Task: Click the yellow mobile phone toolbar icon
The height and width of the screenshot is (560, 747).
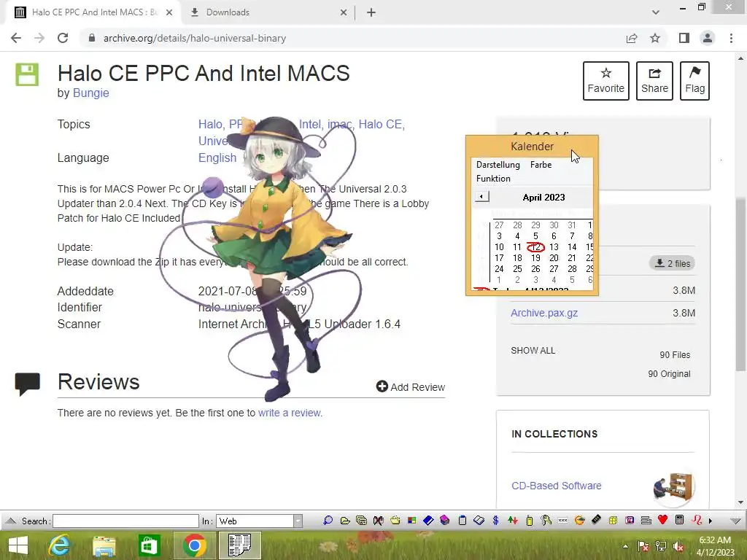Action: pos(530,521)
